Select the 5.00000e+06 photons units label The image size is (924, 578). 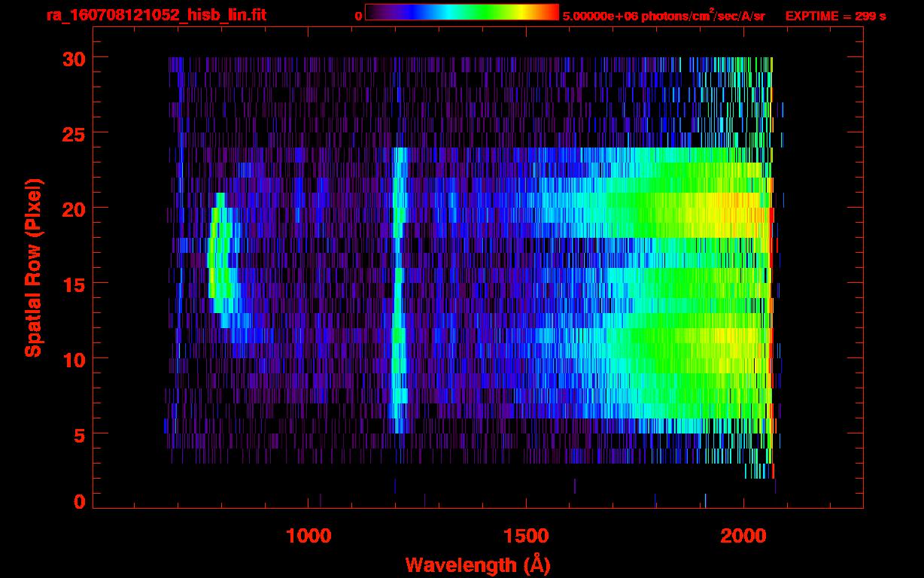(663, 16)
